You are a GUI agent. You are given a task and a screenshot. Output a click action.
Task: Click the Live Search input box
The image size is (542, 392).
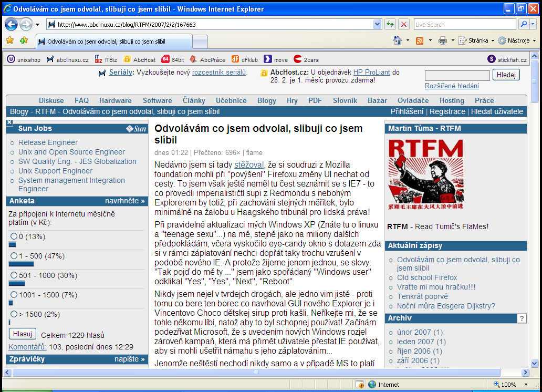(x=465, y=24)
